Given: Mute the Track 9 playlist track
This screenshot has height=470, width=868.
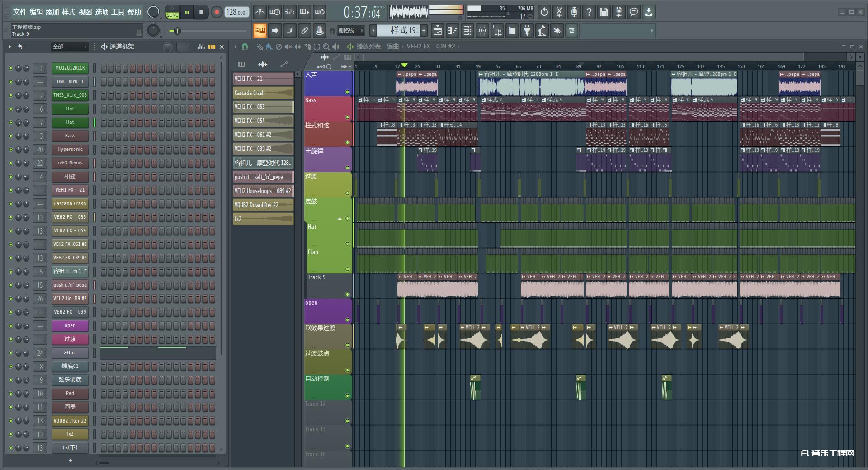Looking at the screenshot, I should point(347,294).
